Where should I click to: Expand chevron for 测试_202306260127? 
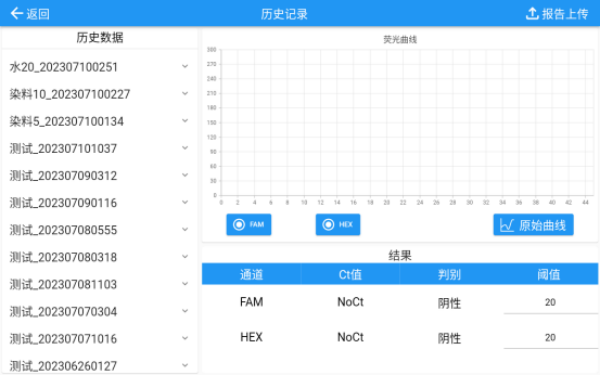pyautogui.click(x=185, y=365)
